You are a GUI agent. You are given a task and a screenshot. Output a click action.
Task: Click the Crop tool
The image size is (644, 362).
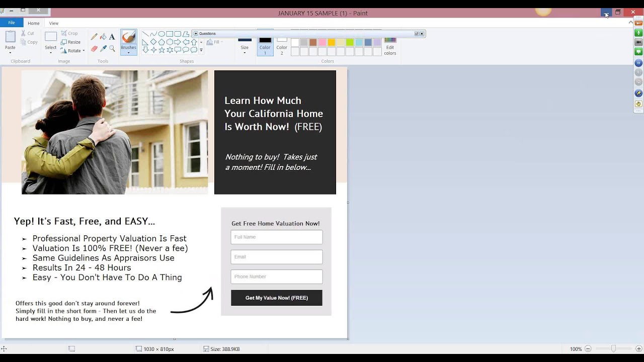[69, 33]
